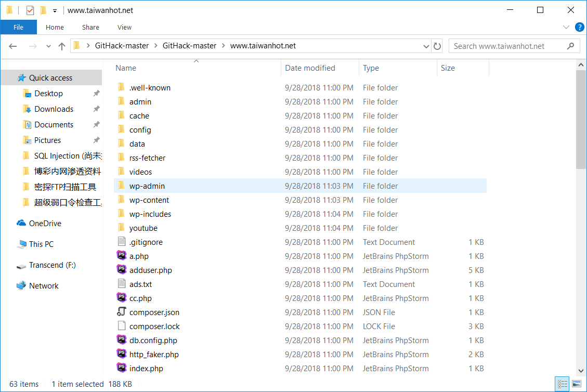This screenshot has height=392, width=587.
Task: Click the pin icon next to Pictures
Action: [x=97, y=140]
